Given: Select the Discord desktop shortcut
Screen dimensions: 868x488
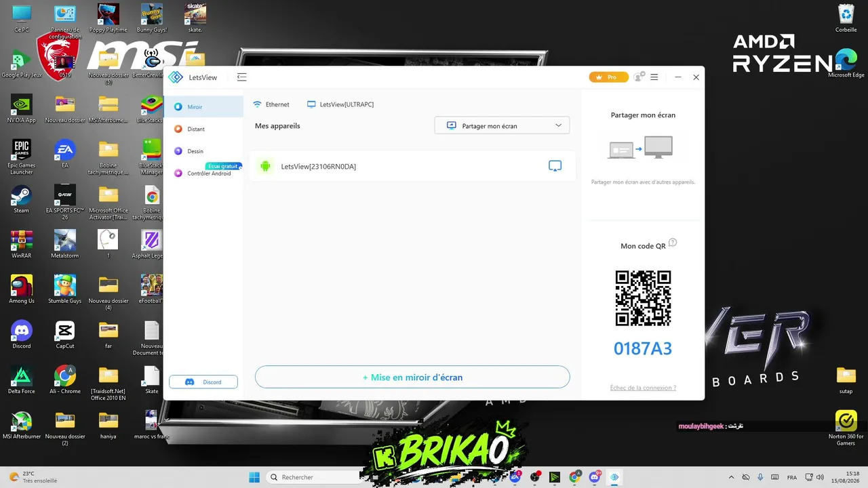Looking at the screenshot, I should [22, 335].
